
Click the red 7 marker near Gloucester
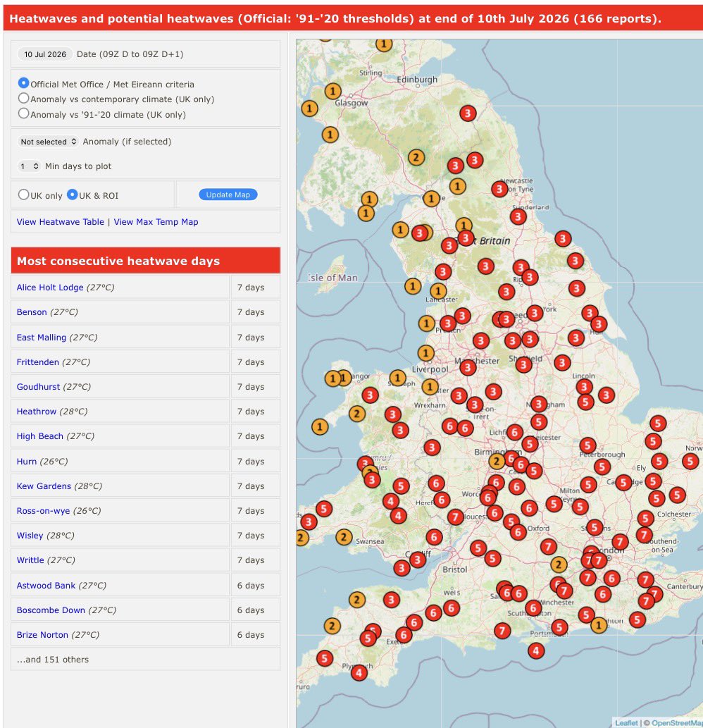click(455, 517)
